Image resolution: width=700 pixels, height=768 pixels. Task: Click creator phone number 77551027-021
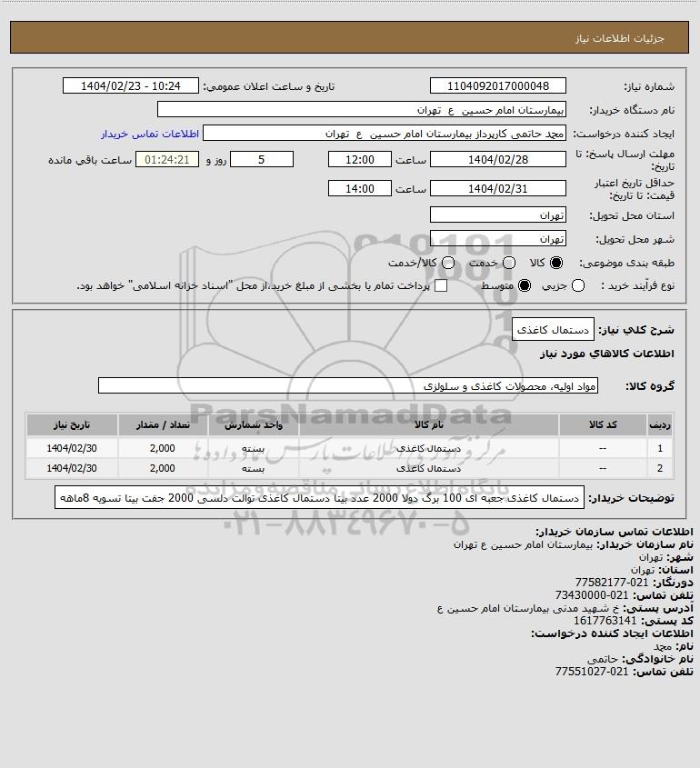click(x=592, y=672)
